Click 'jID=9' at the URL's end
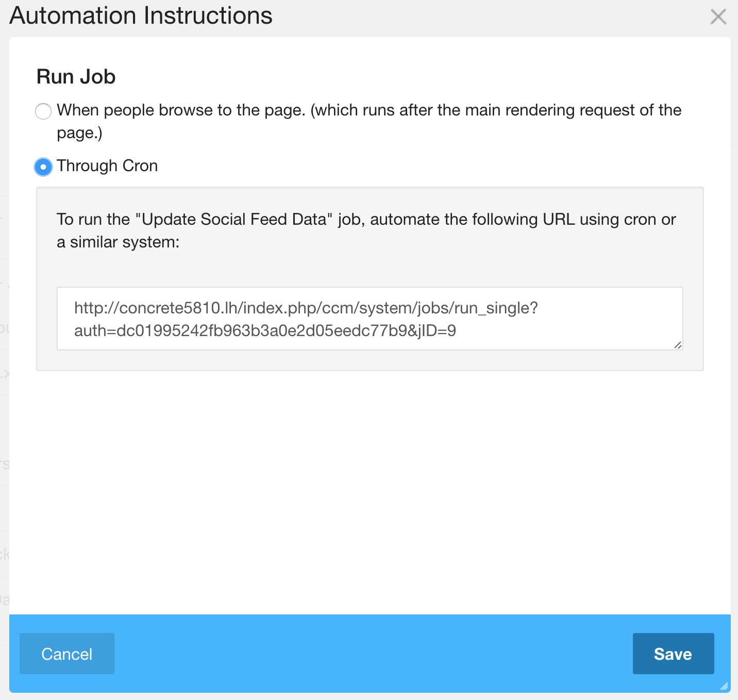This screenshot has height=700, width=738. tap(437, 331)
